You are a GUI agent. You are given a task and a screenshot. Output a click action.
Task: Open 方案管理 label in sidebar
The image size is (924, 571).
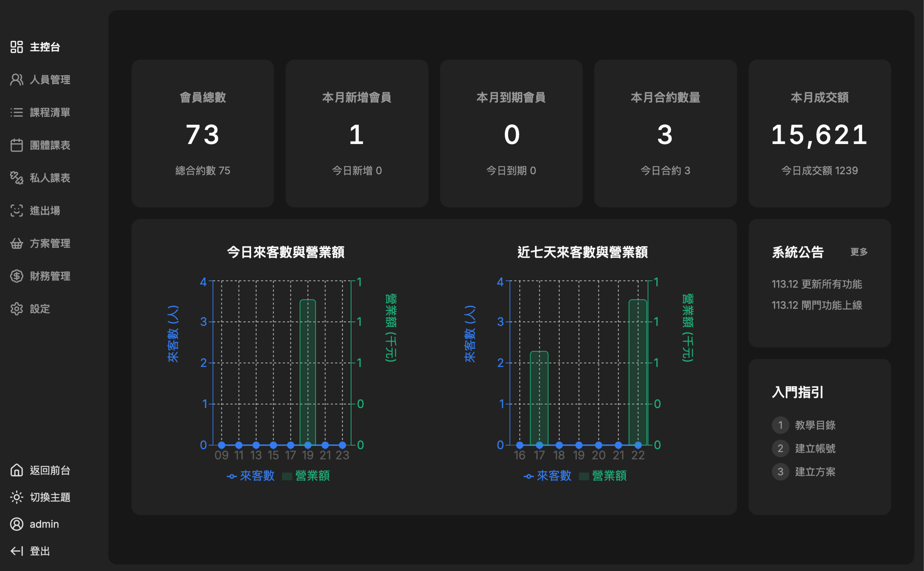50,243
